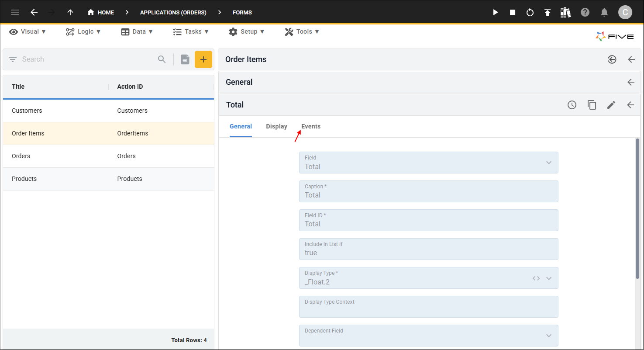Click the Stop square icon in top bar

click(513, 12)
